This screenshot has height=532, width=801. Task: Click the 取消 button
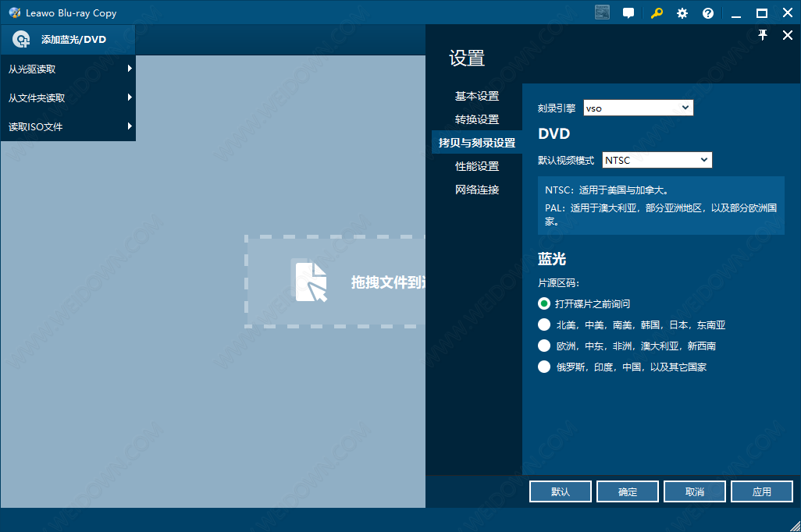coord(694,491)
